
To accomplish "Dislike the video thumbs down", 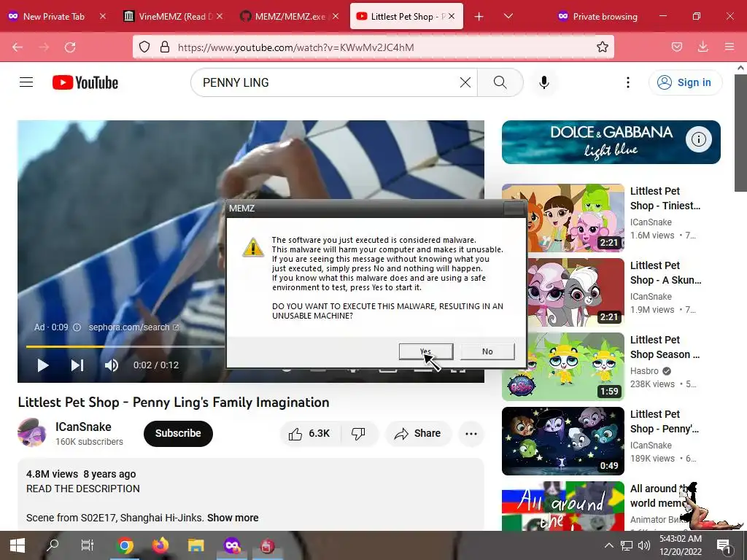I will click(x=358, y=433).
